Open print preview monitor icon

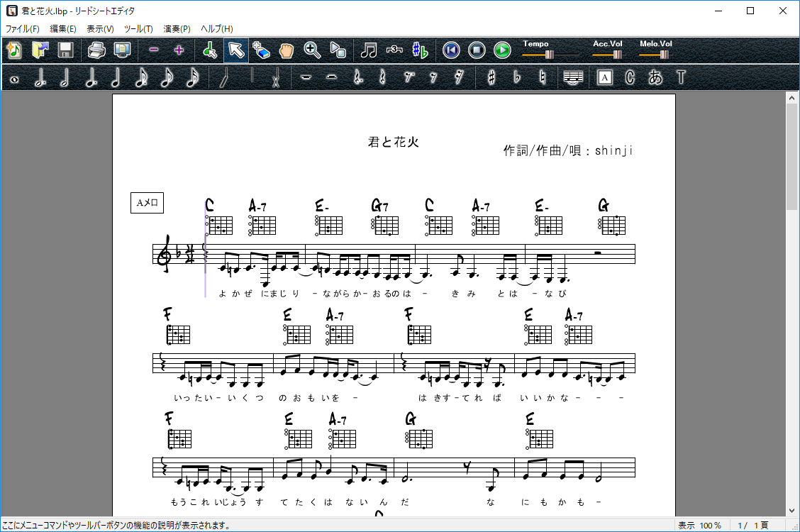(122, 50)
